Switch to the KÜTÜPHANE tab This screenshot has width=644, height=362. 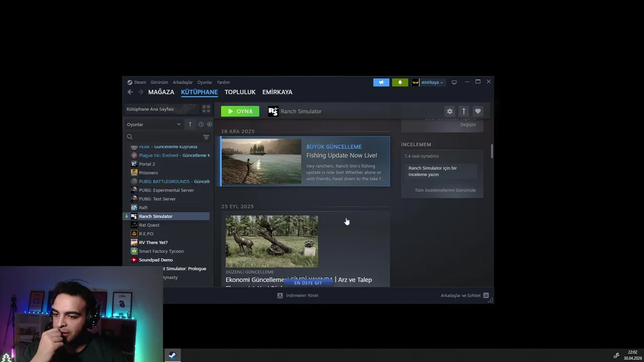(199, 92)
